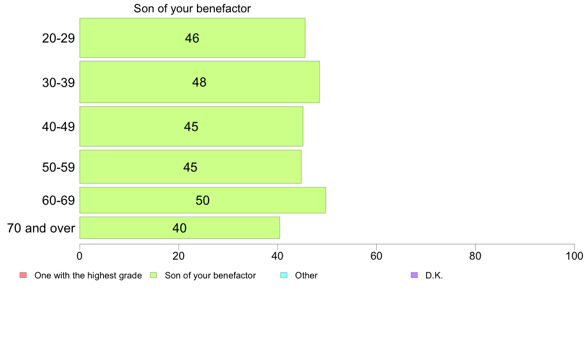Image resolution: width=588 pixels, height=364 pixels.
Task: Select the 50-59 bar showing 45
Action: point(191,167)
